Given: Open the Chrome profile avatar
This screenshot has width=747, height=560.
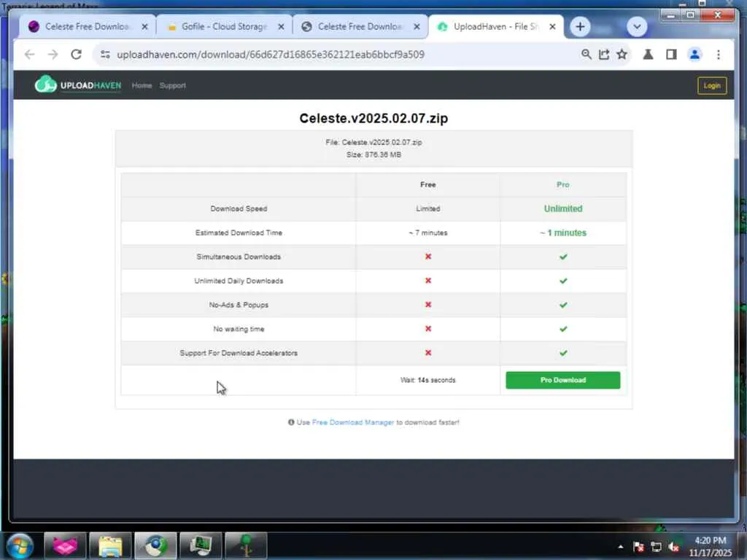Looking at the screenshot, I should coord(695,54).
